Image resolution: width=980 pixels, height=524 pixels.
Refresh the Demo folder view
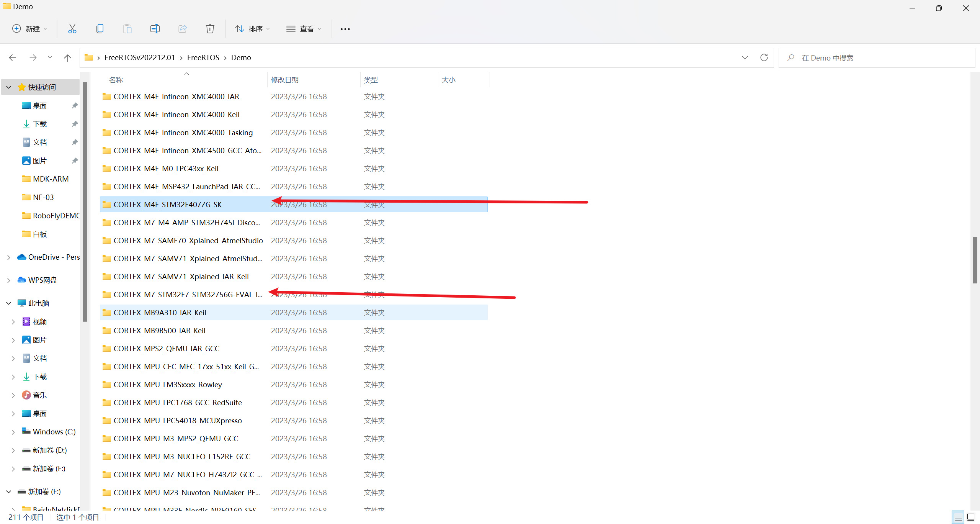pyautogui.click(x=764, y=57)
